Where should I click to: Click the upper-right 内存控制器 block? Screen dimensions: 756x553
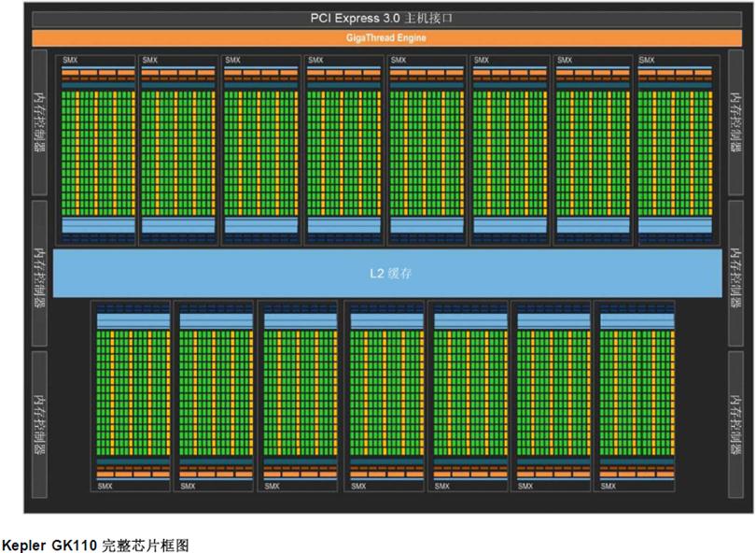point(735,122)
